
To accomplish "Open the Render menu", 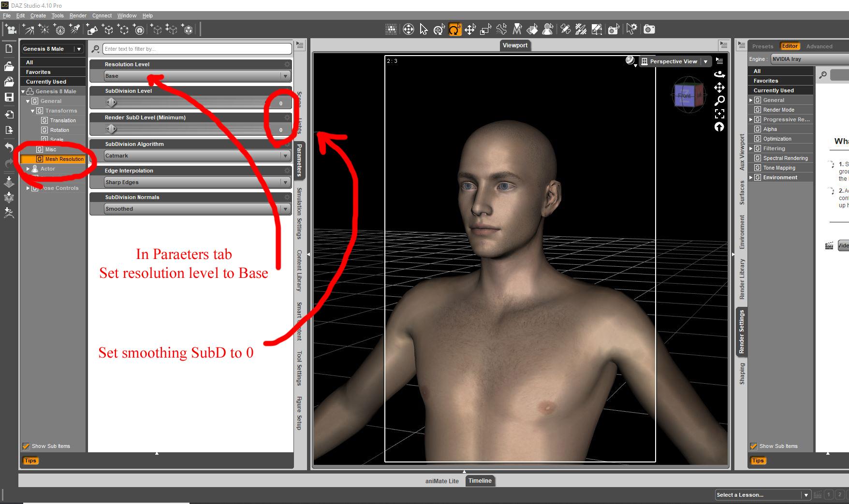I will point(78,15).
